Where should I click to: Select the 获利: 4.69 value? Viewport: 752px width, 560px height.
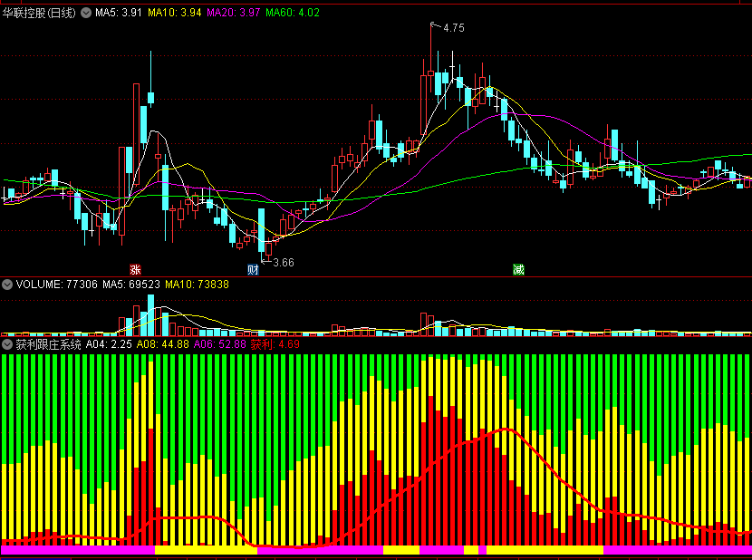(x=275, y=344)
